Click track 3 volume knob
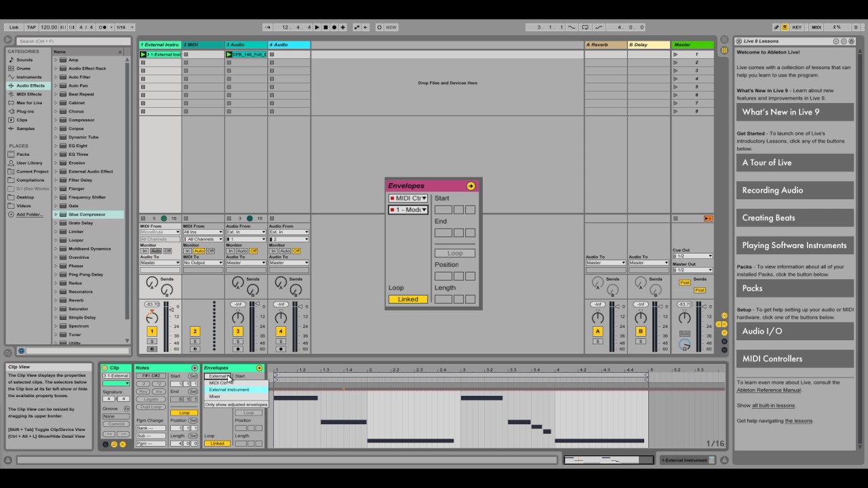This screenshot has height=488, width=868. click(x=238, y=318)
